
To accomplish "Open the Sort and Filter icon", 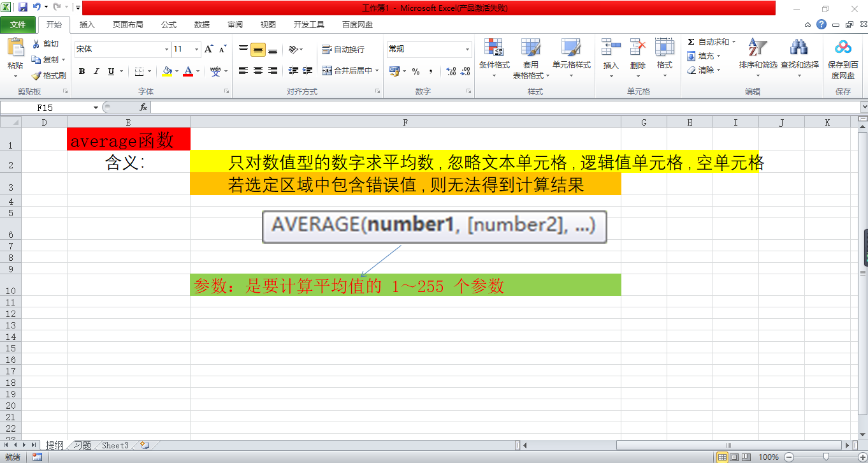I will tap(757, 47).
